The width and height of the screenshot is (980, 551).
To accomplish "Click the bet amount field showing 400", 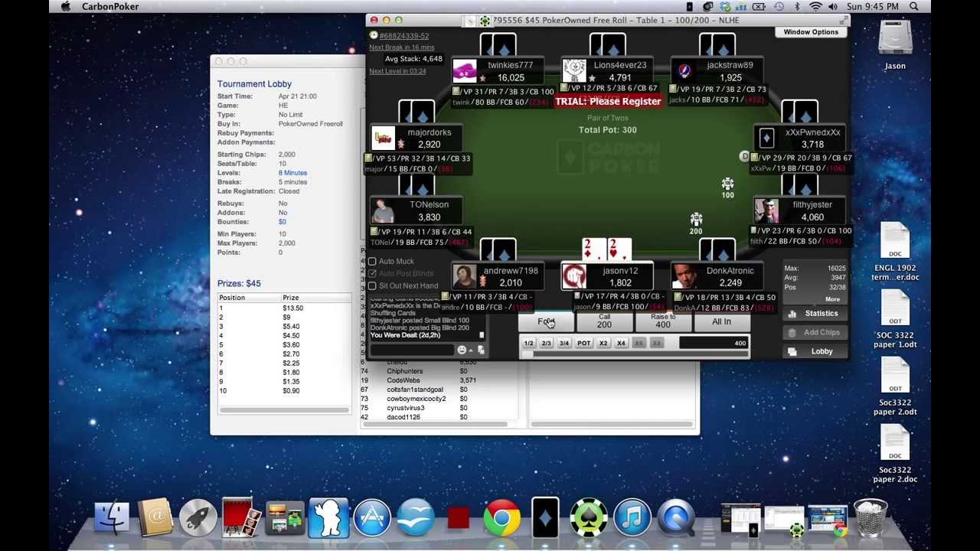I will coord(714,344).
